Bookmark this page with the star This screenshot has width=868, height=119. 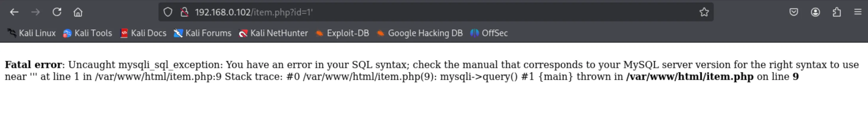tap(704, 12)
